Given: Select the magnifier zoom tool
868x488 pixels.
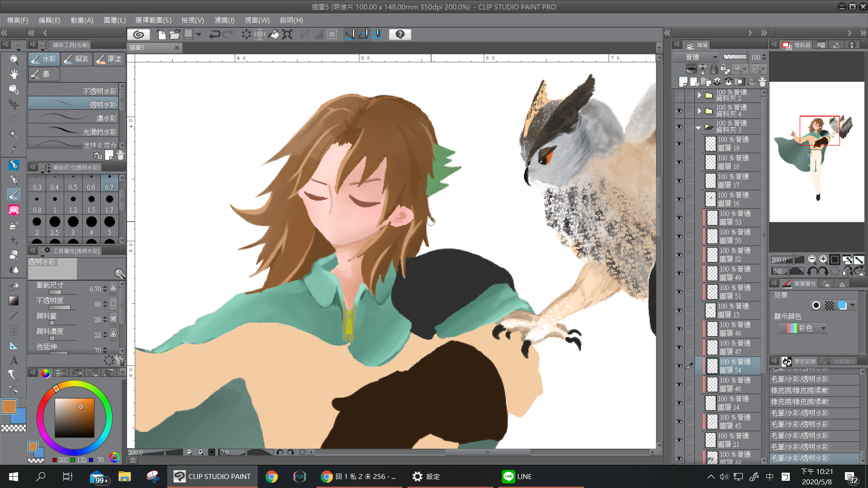Looking at the screenshot, I should 14,59.
